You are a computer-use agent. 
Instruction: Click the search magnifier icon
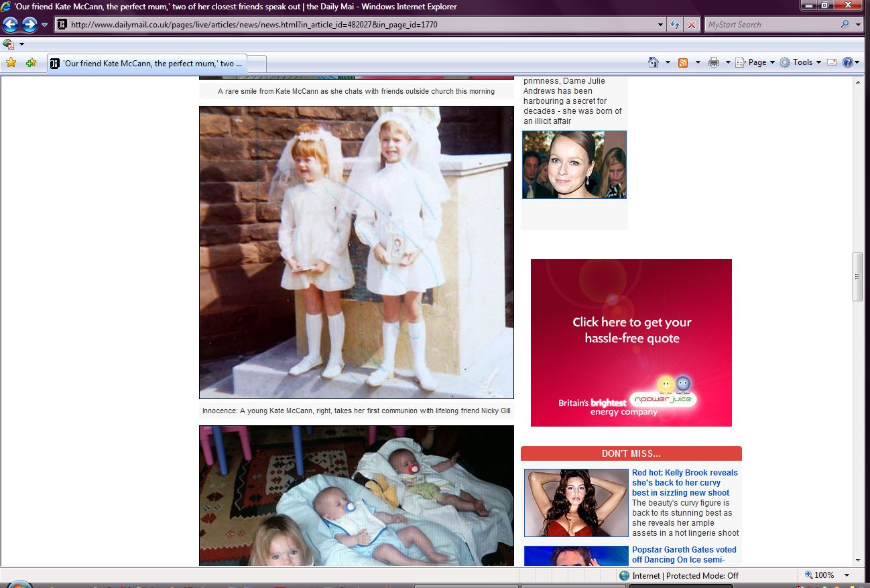click(x=845, y=25)
